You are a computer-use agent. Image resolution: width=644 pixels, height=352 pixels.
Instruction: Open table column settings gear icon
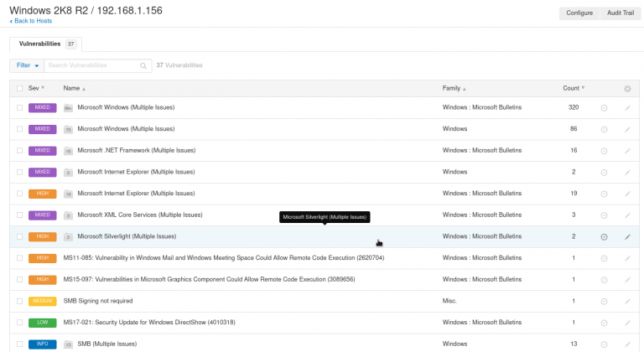click(627, 88)
